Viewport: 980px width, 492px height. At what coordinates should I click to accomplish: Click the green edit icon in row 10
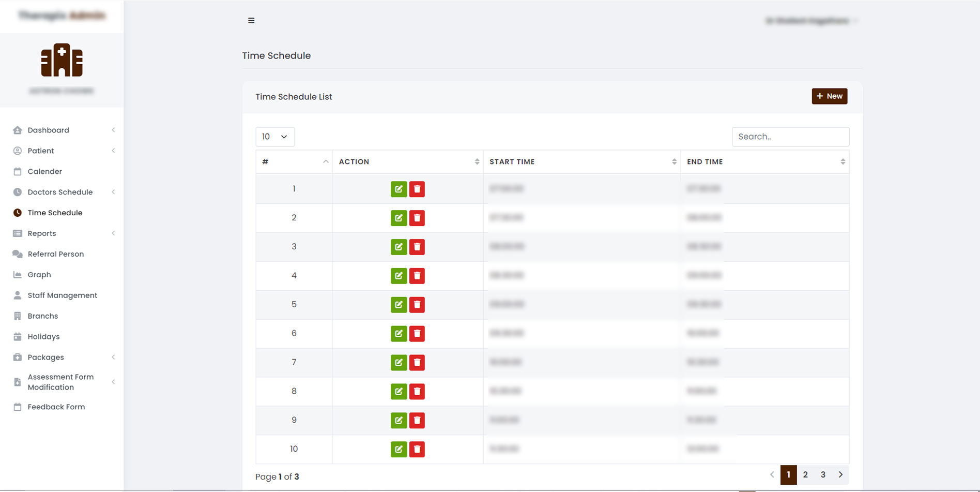point(399,450)
